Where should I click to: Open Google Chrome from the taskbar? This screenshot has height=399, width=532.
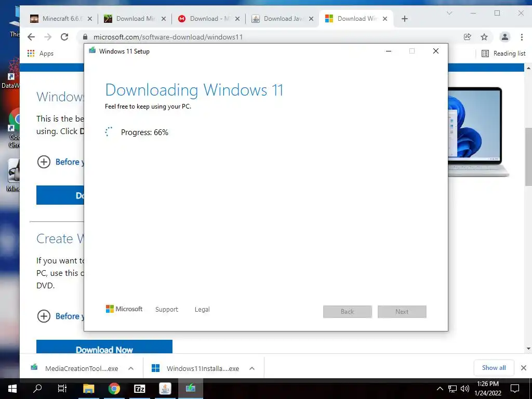(x=114, y=389)
